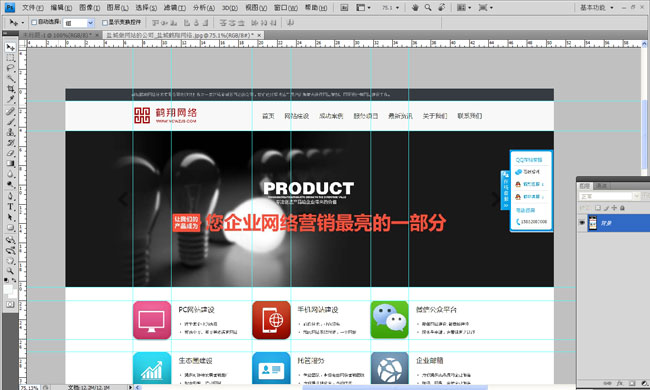Hide the 背景 layer using its eye icon
This screenshot has width=650, height=390.
tap(582, 223)
